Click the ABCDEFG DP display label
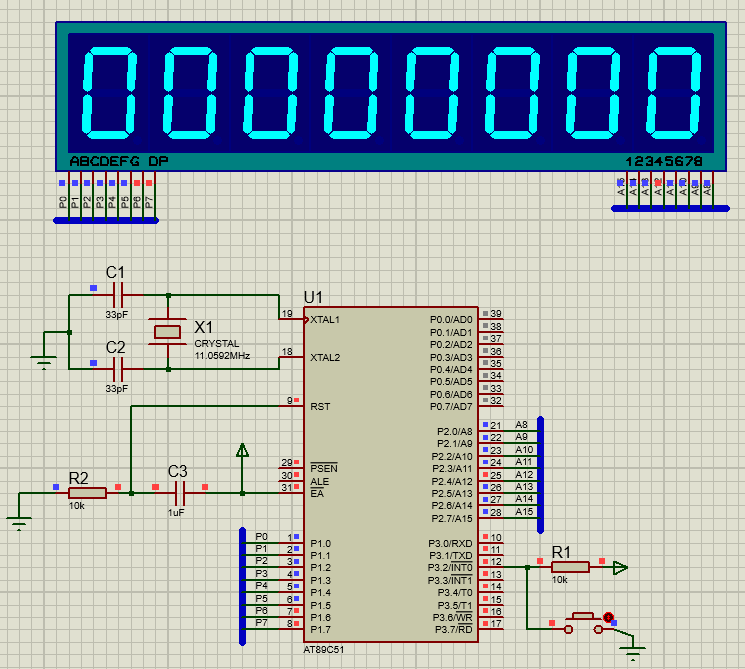 tap(119, 162)
